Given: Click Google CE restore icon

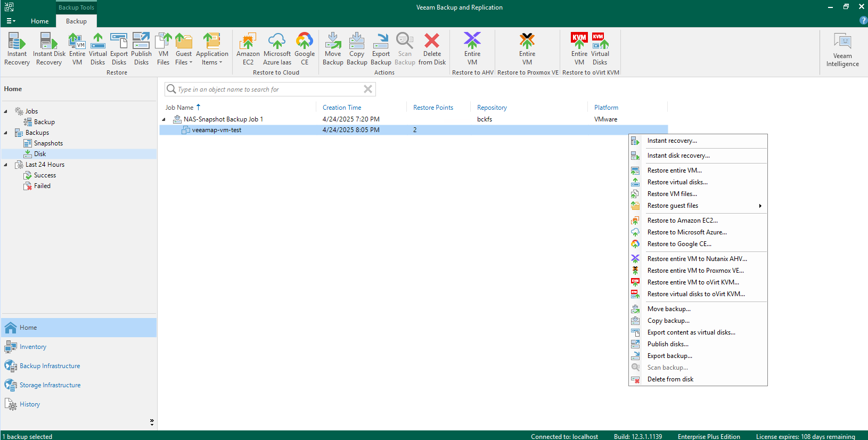Looking at the screenshot, I should tap(305, 49).
